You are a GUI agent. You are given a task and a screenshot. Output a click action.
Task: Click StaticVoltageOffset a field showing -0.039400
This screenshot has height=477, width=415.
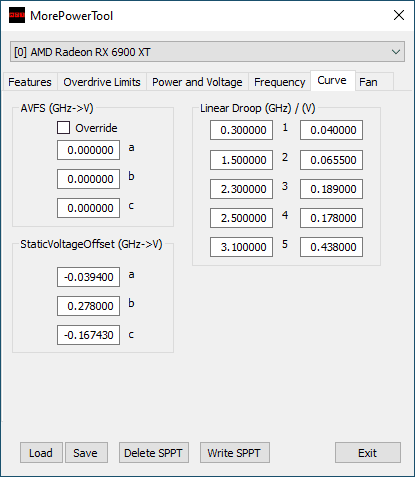pos(88,277)
